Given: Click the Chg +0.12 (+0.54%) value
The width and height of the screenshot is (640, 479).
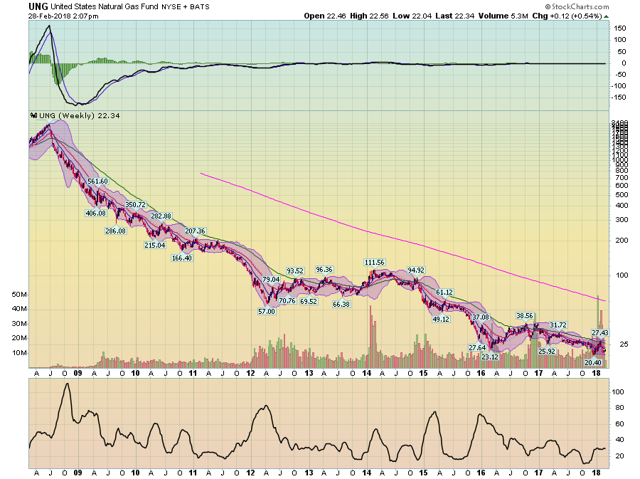Looking at the screenshot, I should (567, 16).
